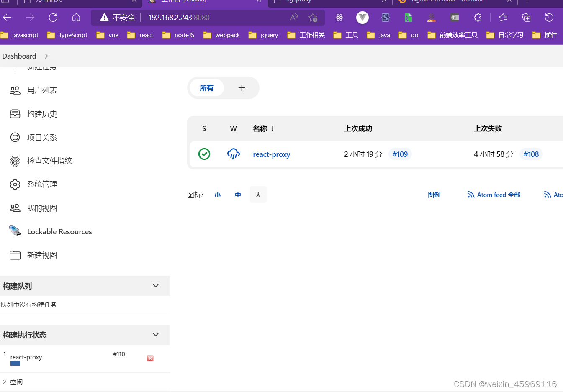
Task: Open last failed build #108
Action: (531, 154)
